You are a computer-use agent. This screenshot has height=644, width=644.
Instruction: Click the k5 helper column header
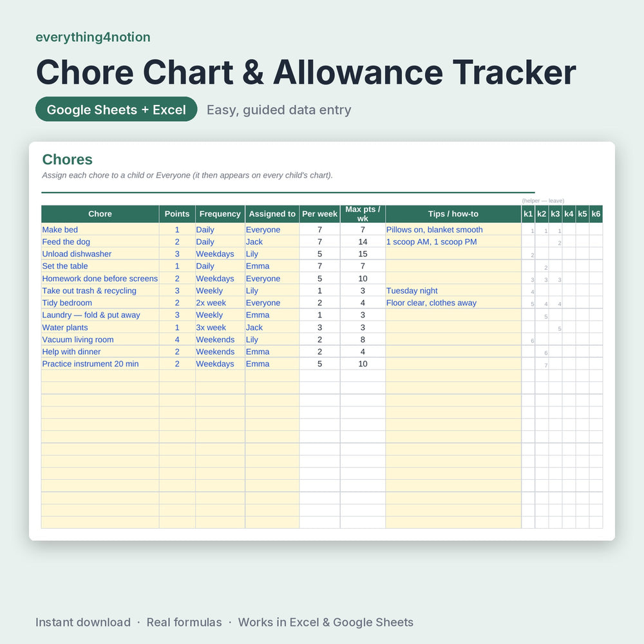(582, 214)
